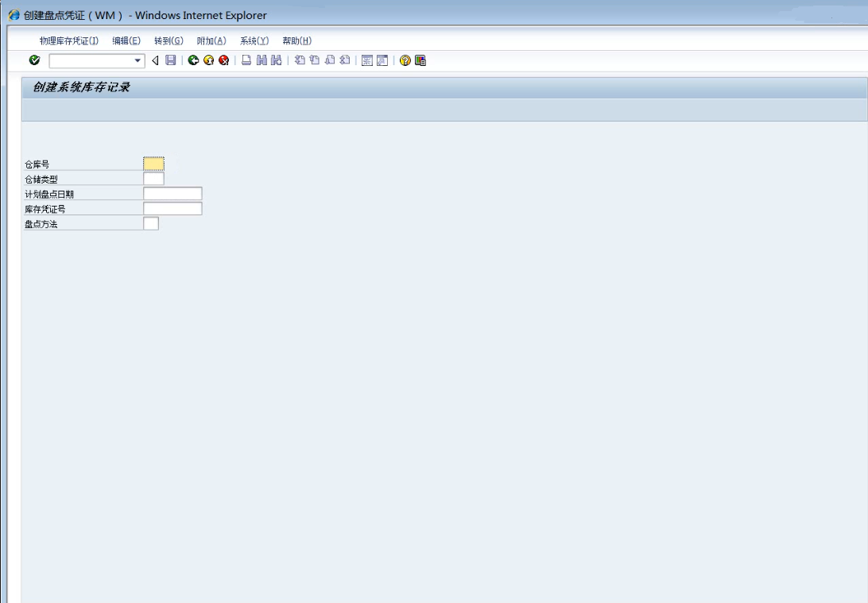Click the 仓库号 input field

tap(153, 164)
